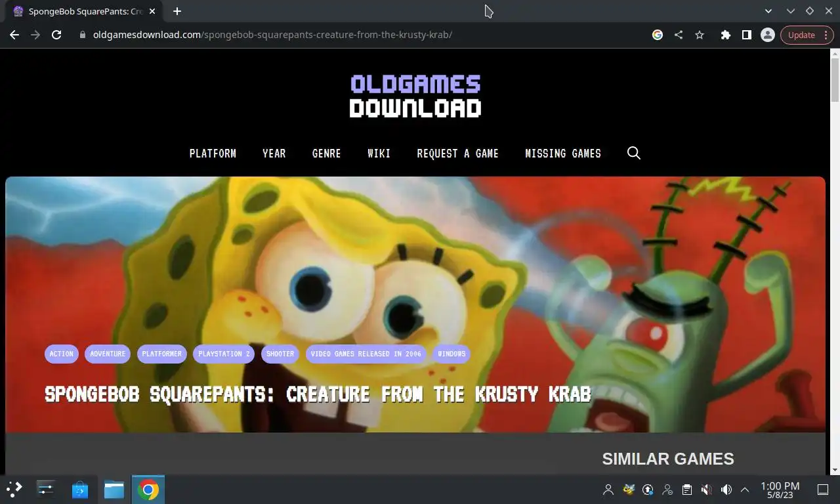Click the browser forward arrow
This screenshot has width=840, height=504.
click(35, 35)
